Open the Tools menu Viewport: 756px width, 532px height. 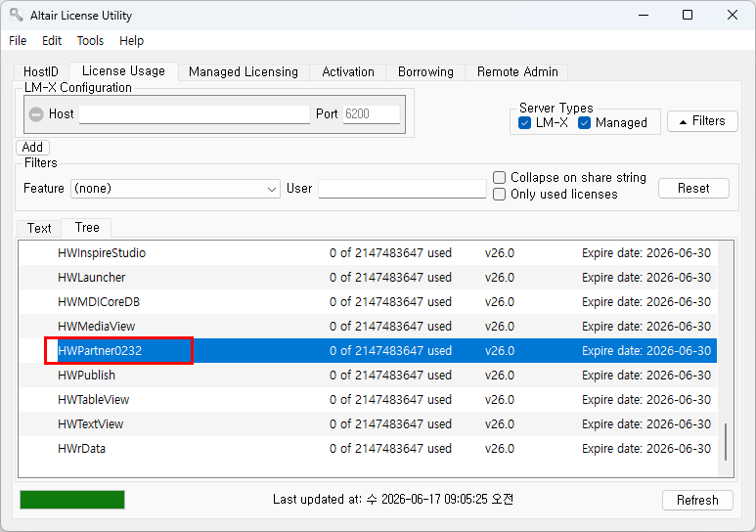[x=90, y=40]
